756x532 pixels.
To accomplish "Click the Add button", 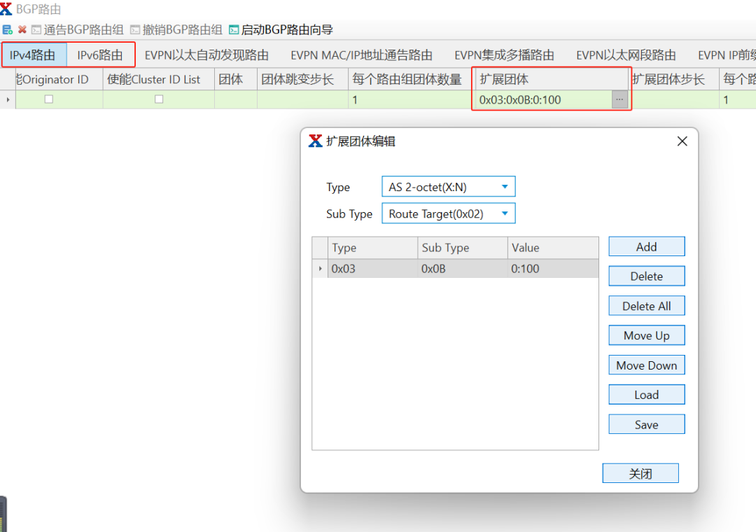I will 647,246.
